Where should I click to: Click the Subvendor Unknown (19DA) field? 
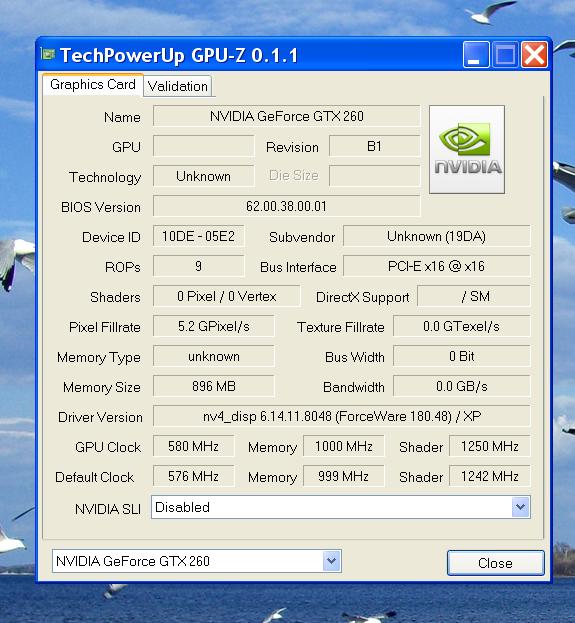point(436,236)
